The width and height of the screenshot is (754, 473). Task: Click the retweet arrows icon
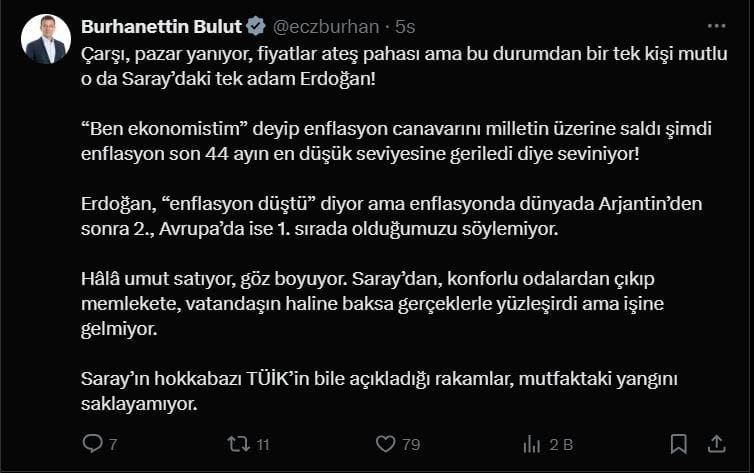[x=239, y=444]
